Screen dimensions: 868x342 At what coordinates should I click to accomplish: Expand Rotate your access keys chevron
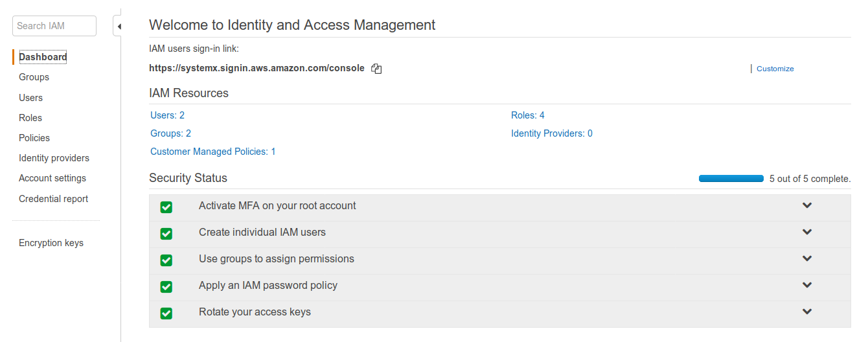coord(807,312)
